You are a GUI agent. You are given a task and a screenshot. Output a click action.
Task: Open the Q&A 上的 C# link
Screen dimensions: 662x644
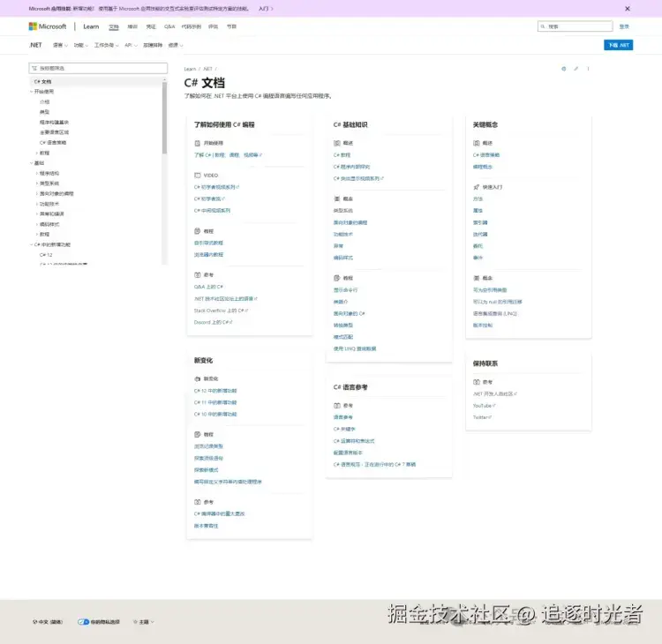[208, 287]
